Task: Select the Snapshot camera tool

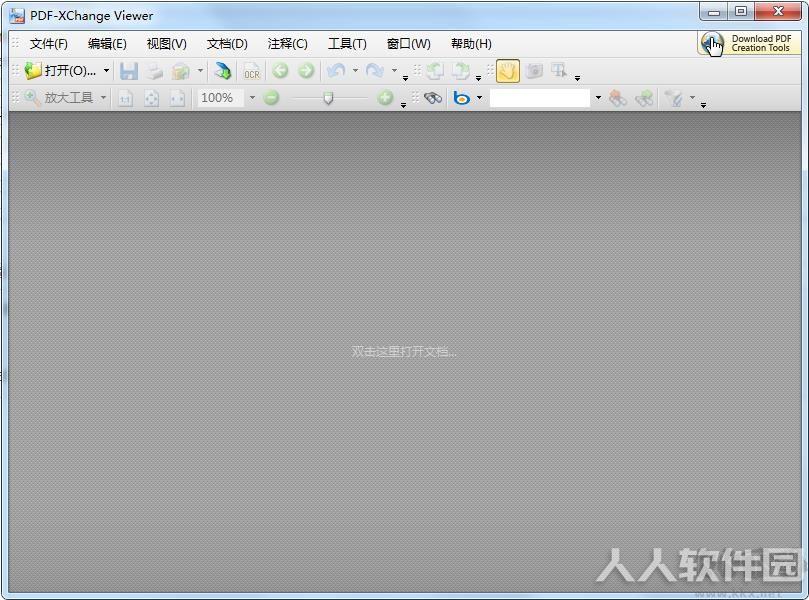Action: (534, 71)
